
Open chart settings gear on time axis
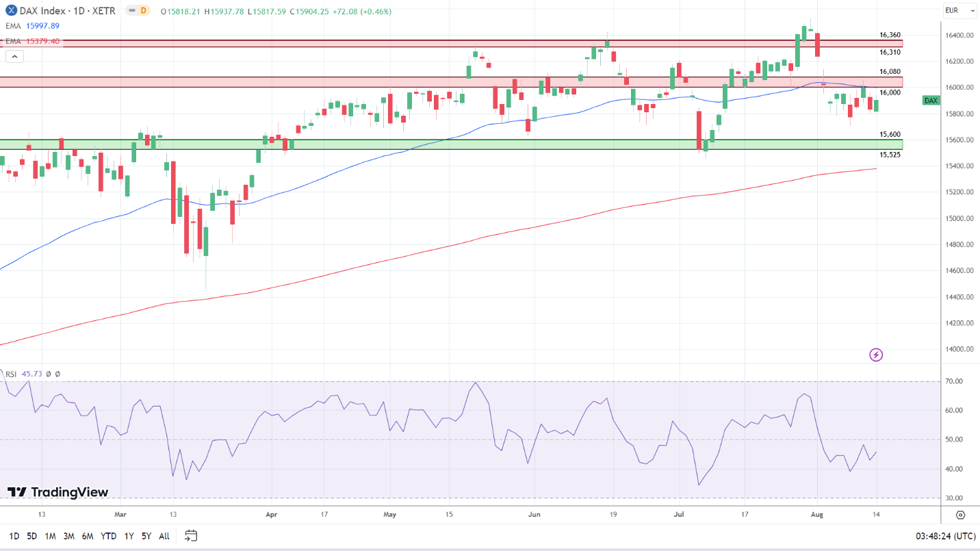960,515
